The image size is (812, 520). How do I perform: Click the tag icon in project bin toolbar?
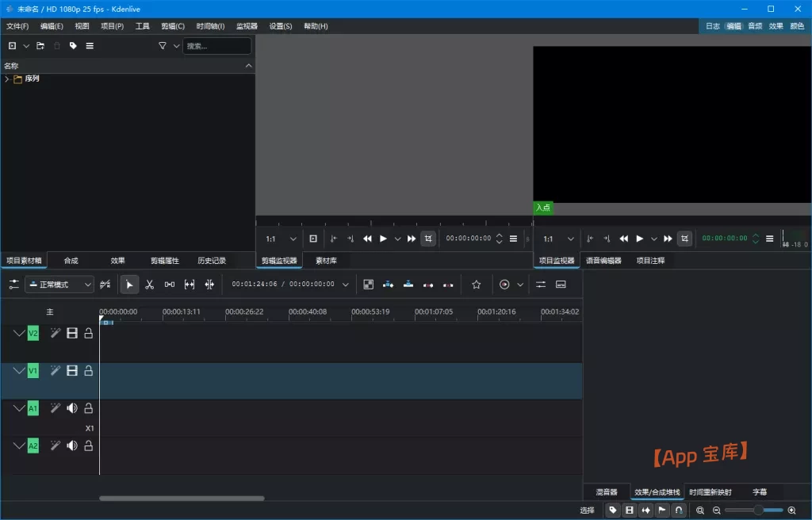point(73,46)
